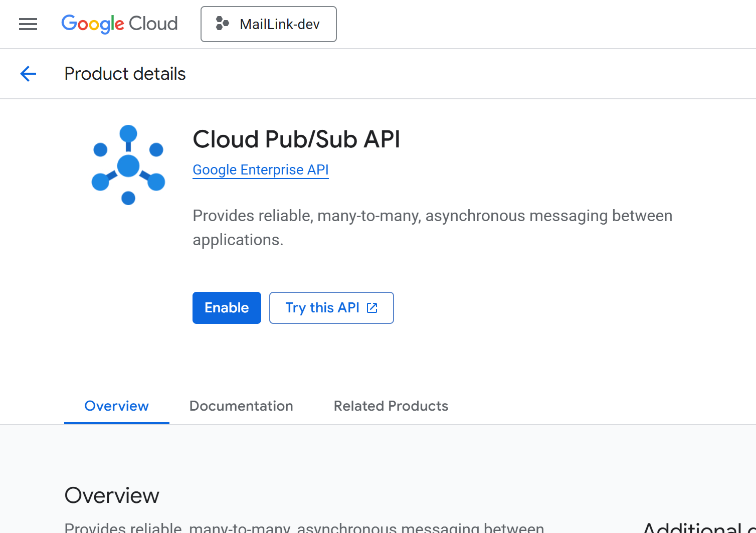Click the Google Cloud logo
Image resolution: width=756 pixels, height=533 pixels.
(119, 24)
